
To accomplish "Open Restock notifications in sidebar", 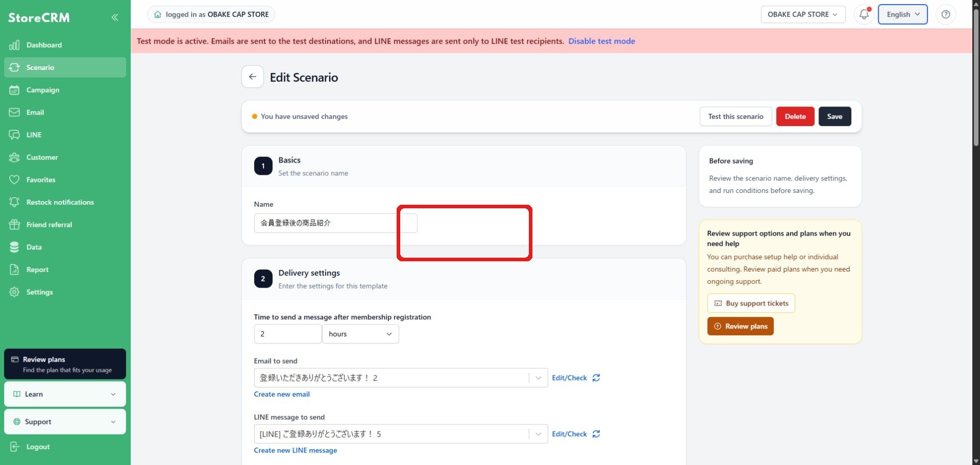I will (x=65, y=202).
